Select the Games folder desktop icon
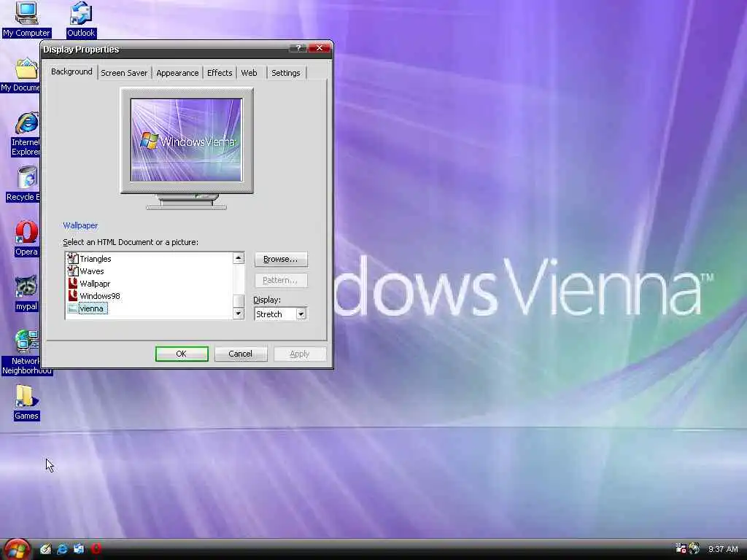747x560 pixels. 26,397
